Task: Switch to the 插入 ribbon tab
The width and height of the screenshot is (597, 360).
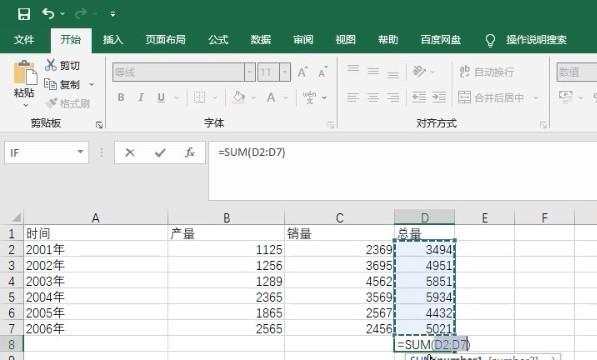Action: (113, 40)
